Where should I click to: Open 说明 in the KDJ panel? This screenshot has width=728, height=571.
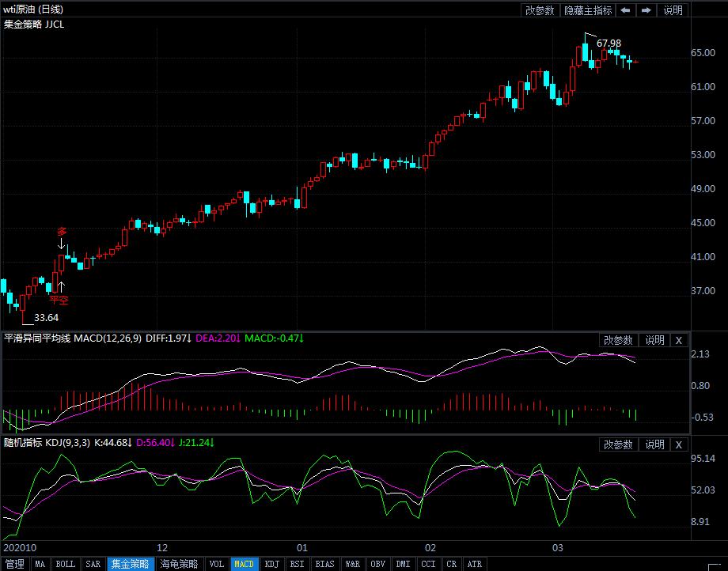654,444
